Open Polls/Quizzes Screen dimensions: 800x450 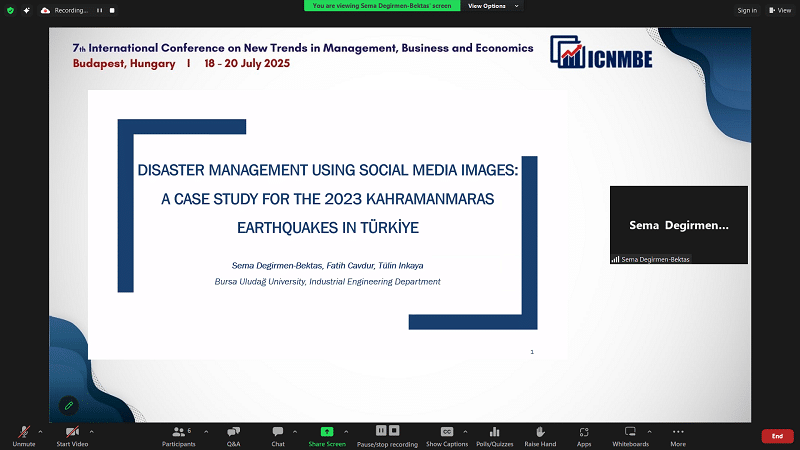coord(494,432)
